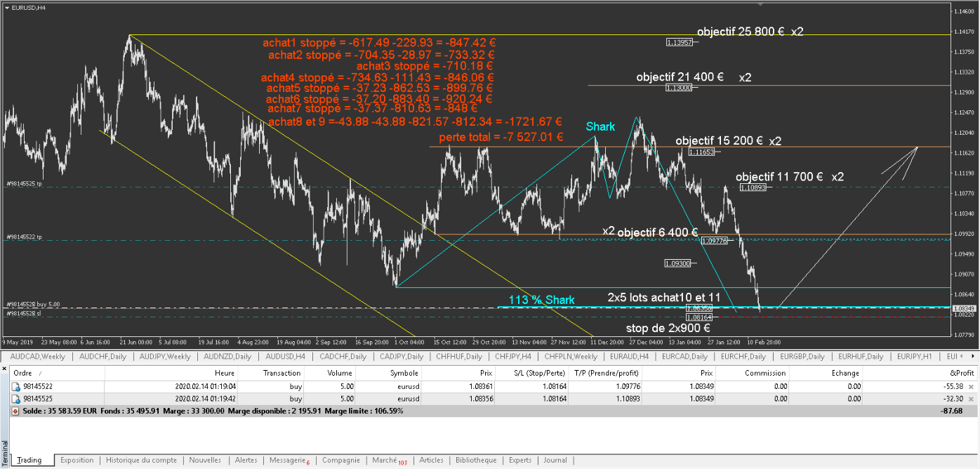Image resolution: width=980 pixels, height=469 pixels.
Task: Close order 98145522 using its row X
Action: tap(971, 387)
